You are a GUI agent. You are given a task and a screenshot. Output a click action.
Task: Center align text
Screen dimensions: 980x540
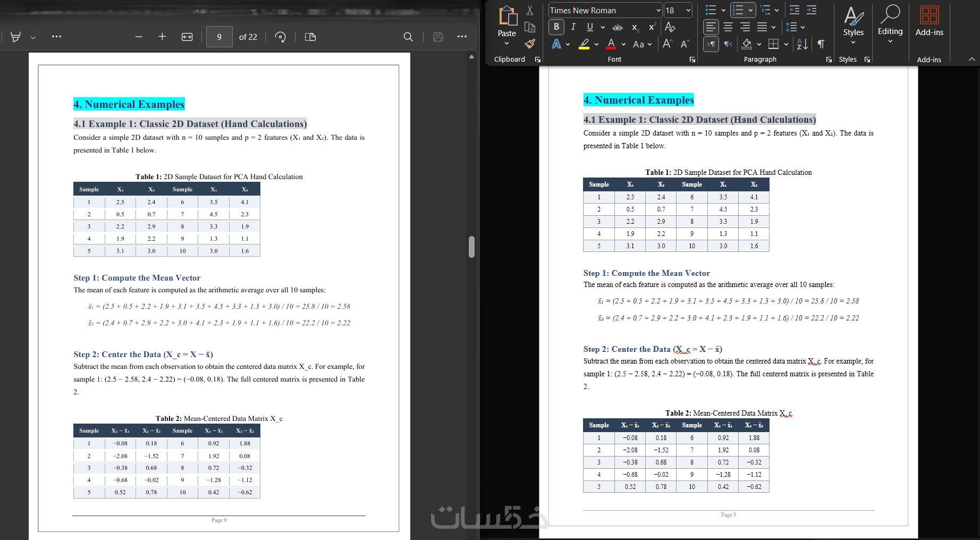click(728, 27)
